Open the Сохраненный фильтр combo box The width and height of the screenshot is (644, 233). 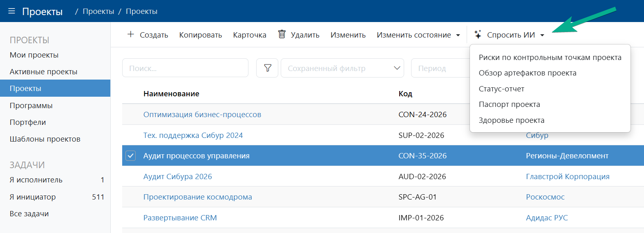pos(342,68)
